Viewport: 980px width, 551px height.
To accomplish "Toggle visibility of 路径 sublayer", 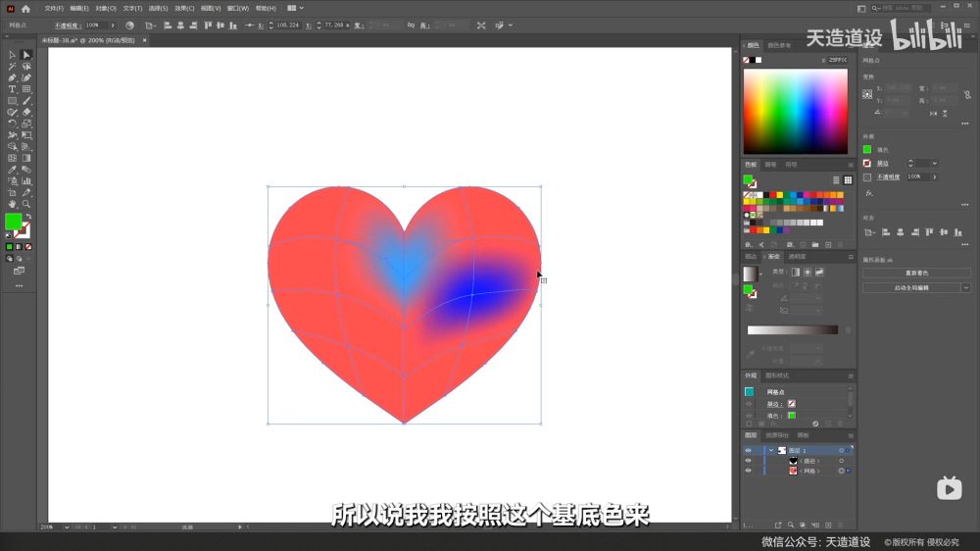I will pyautogui.click(x=748, y=461).
